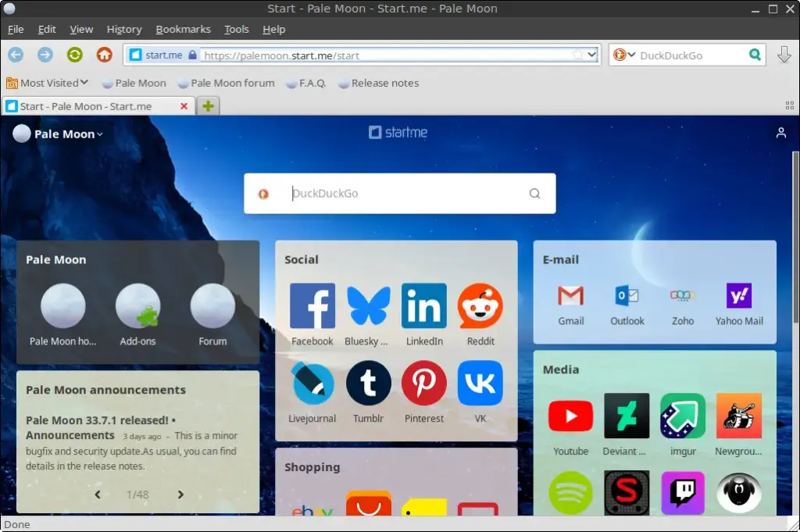
Task: Click the startme logo at the page top
Action: click(x=398, y=133)
